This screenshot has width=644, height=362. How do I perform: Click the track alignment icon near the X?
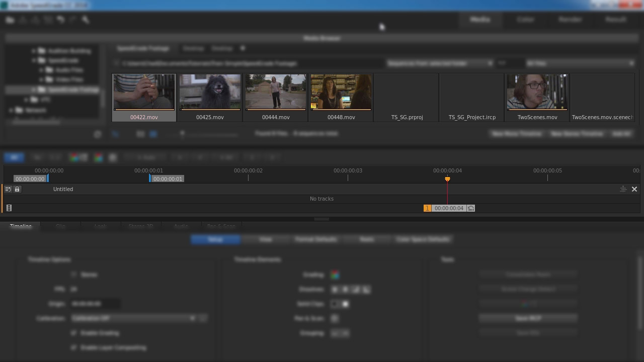tap(623, 189)
